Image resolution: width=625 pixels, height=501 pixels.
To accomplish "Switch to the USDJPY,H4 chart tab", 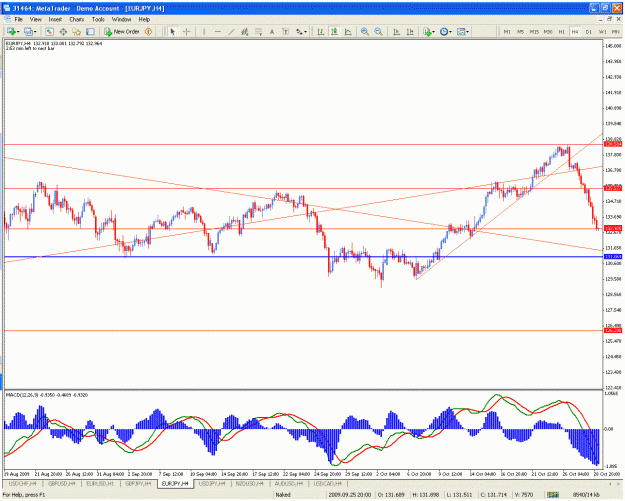I will tap(212, 483).
